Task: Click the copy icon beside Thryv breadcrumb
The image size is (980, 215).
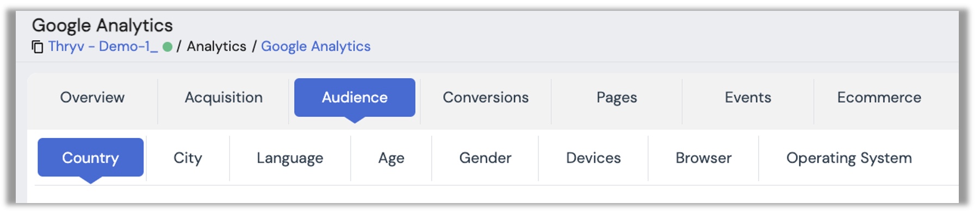Action: (x=38, y=47)
